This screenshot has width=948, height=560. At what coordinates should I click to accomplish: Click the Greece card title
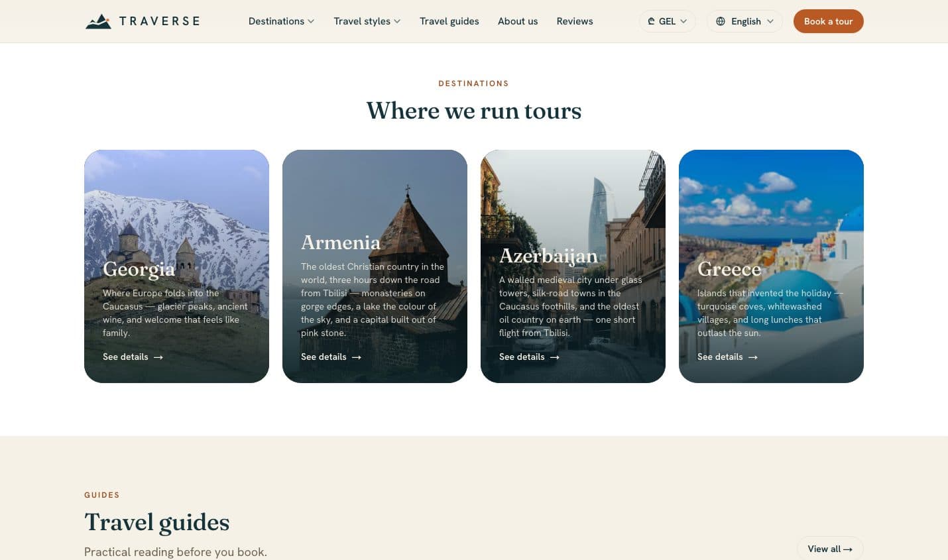pos(729,269)
